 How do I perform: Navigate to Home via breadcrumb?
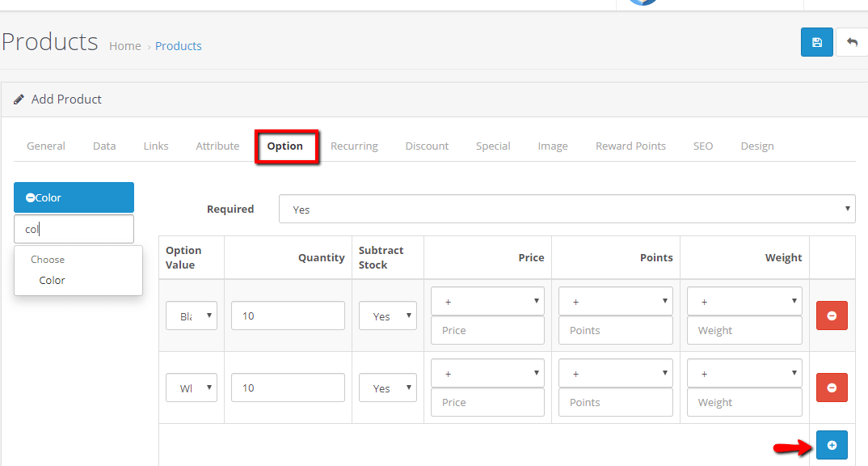(x=124, y=45)
